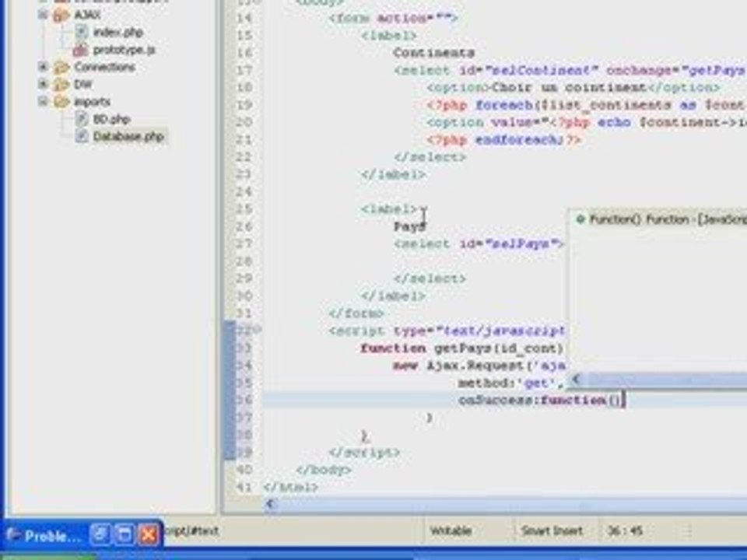Screen dimensions: 747x560
Task: Click the prototype.js file icon
Action: (80, 50)
